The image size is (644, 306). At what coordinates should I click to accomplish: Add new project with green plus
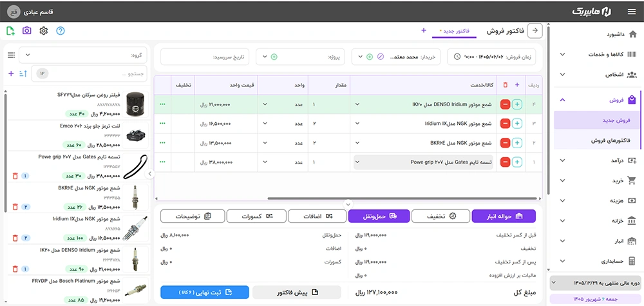coord(274,56)
